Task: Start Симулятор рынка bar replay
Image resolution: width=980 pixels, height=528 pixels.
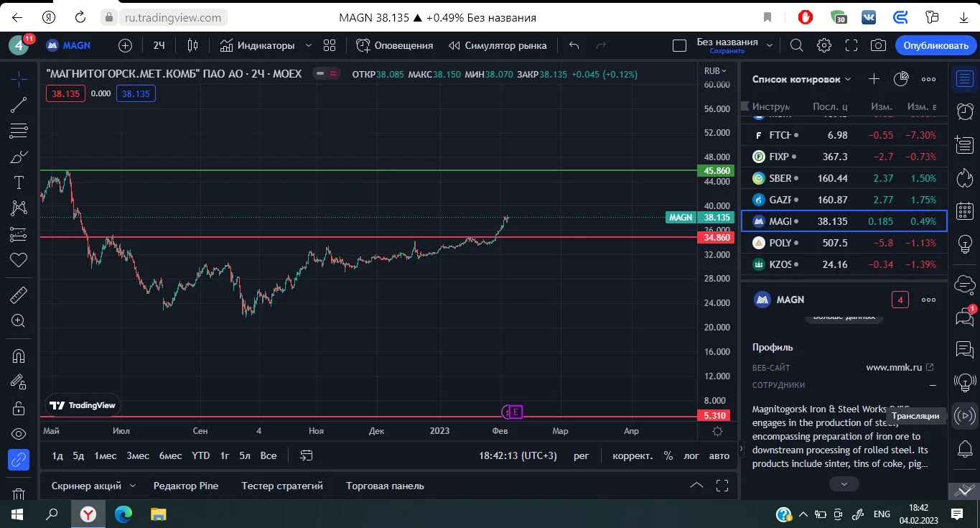Action: click(x=498, y=45)
